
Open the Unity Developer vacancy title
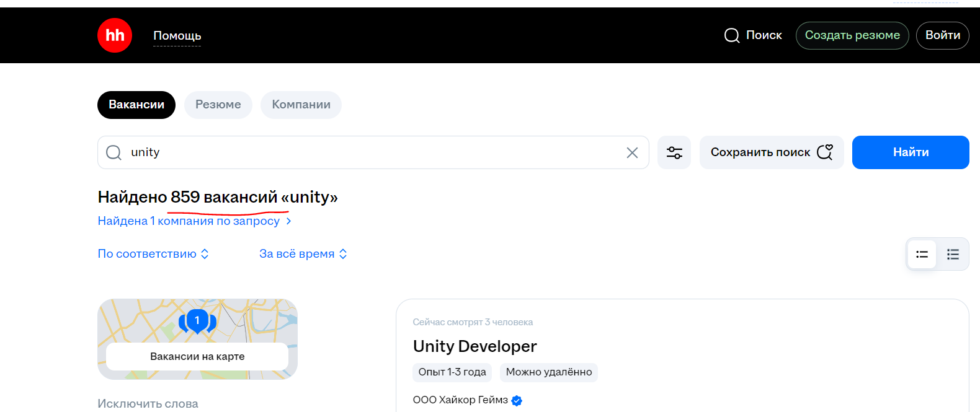click(474, 346)
